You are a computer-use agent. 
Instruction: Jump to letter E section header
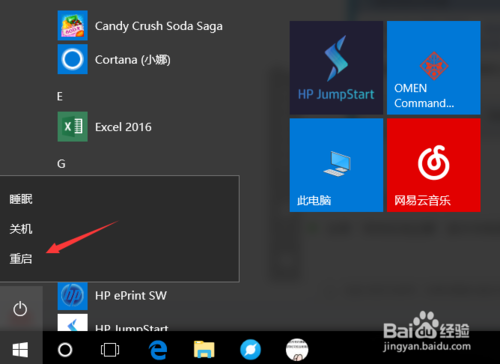60,97
